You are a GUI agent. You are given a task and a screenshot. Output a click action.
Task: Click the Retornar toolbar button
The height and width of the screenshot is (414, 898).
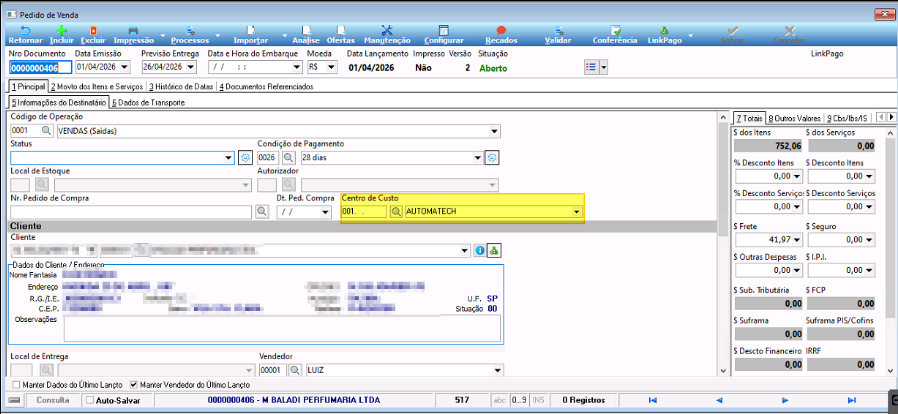coord(25,35)
